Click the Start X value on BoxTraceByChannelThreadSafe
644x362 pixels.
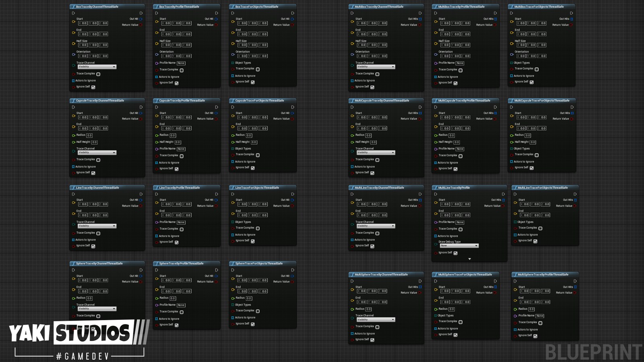point(84,23)
